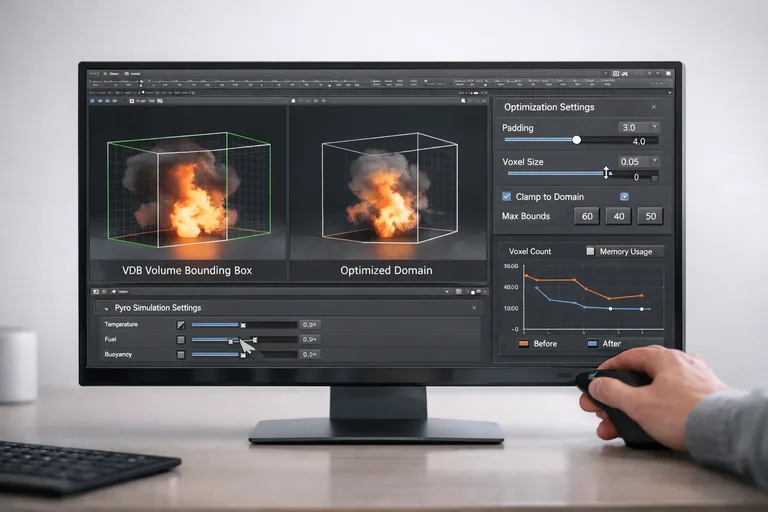Click the Buoyancy value field
Image resolution: width=768 pixels, height=512 pixels.
point(309,355)
